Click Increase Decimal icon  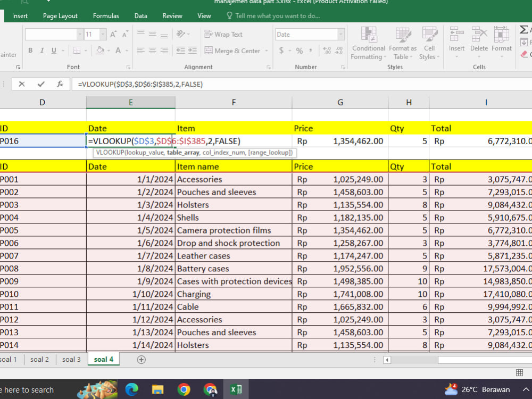coord(327,51)
